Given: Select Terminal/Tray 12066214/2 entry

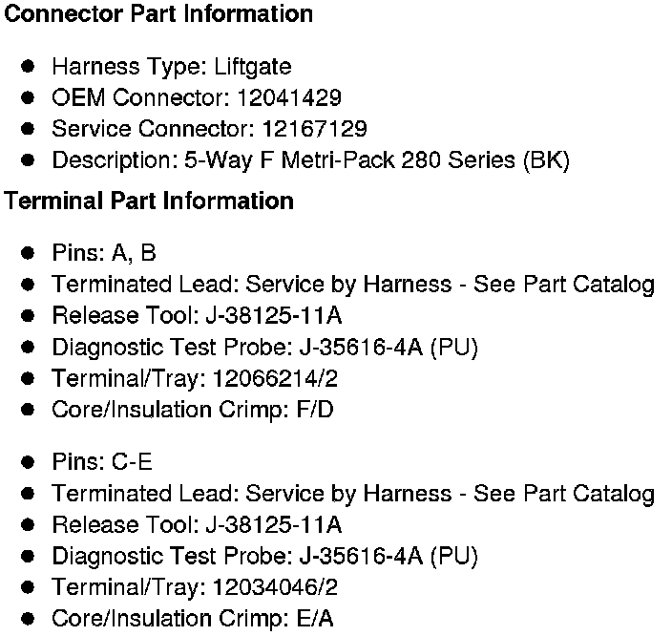Looking at the screenshot, I should (195, 378).
